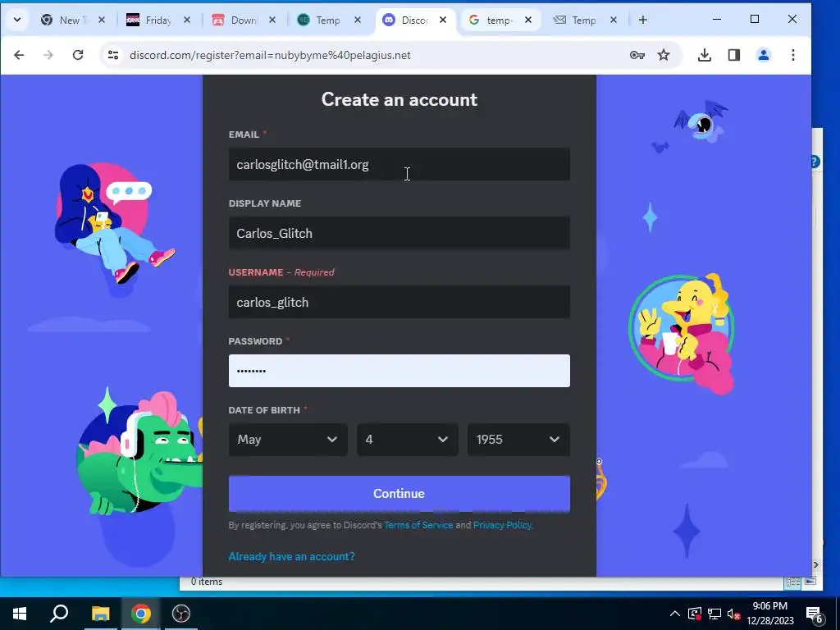Open the Privacy Policy link
This screenshot has height=630, width=840.
pyautogui.click(x=503, y=525)
